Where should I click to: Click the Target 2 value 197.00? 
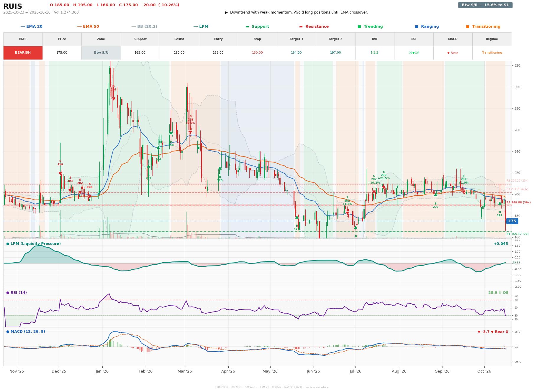335,53
